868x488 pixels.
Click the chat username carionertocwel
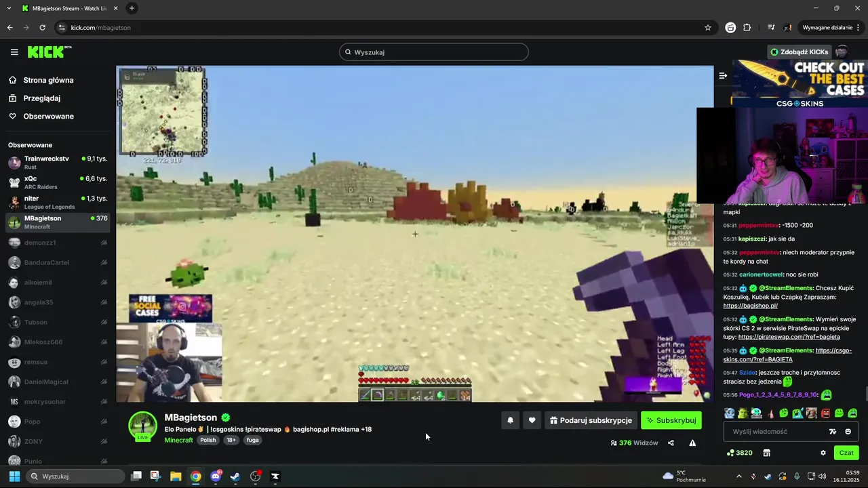point(761,274)
